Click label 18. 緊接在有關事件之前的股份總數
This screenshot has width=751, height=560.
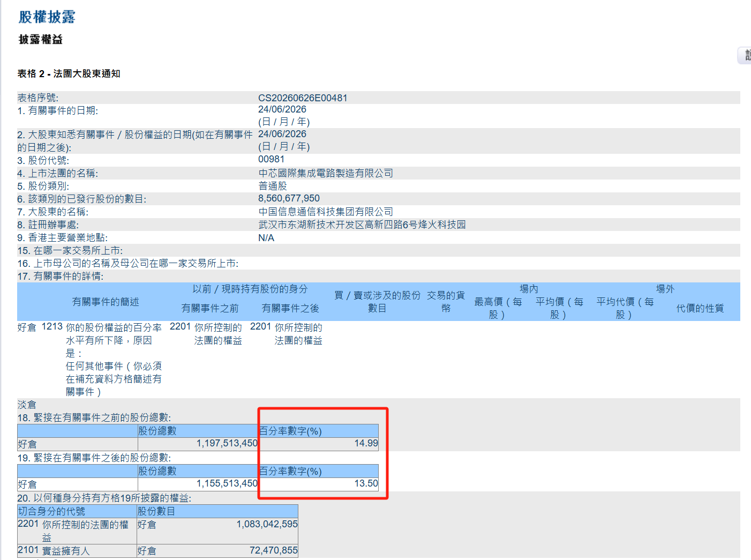click(x=94, y=417)
